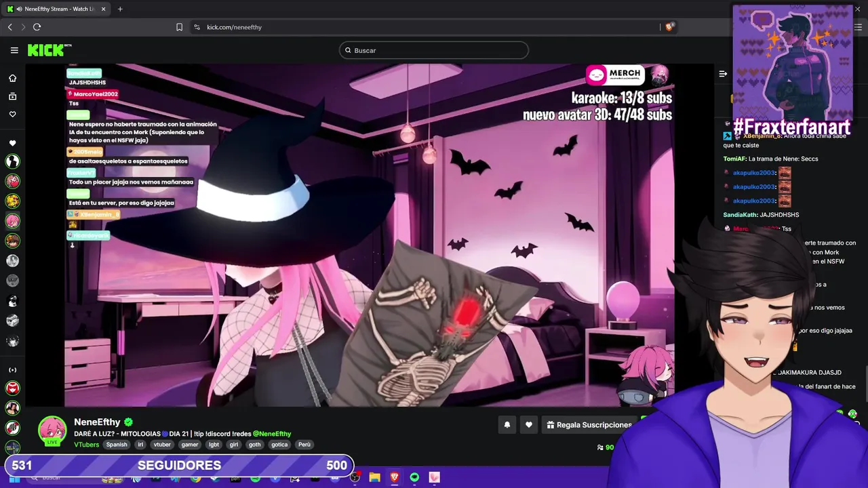This screenshot has height=488, width=868.
Task: Click the filled heart sidebar icon
Action: click(12, 143)
